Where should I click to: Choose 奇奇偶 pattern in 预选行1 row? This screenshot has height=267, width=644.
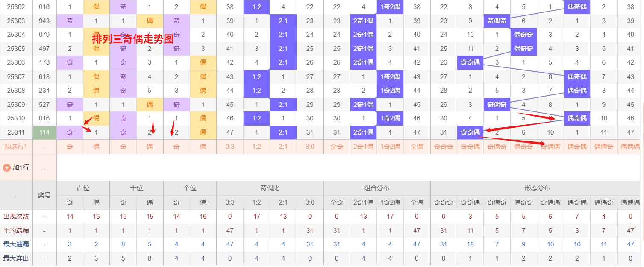click(x=470, y=147)
